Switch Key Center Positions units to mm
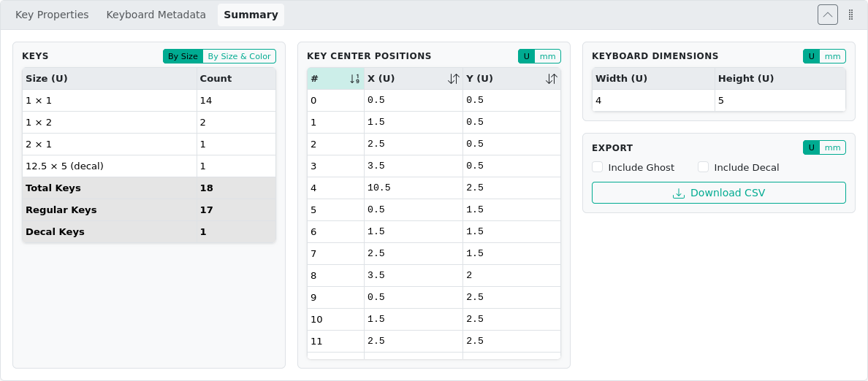This screenshot has width=868, height=381. (547, 56)
